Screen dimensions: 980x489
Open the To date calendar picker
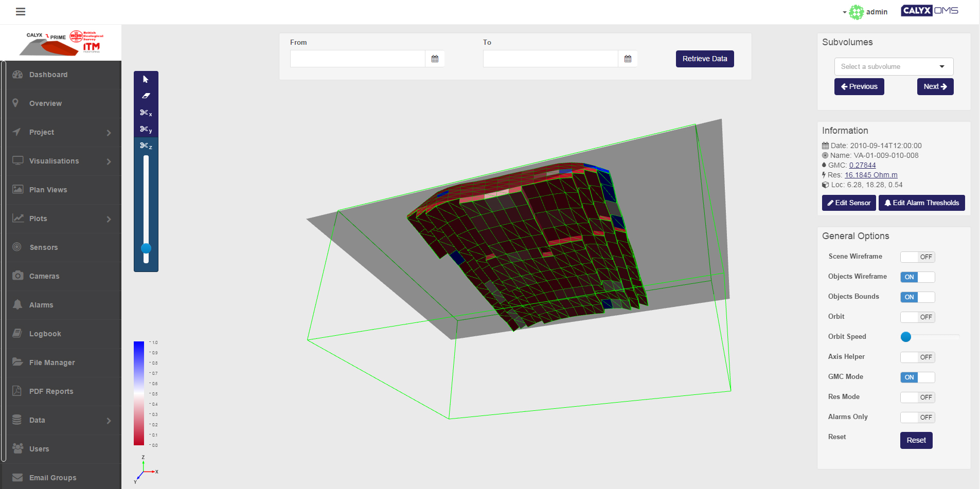[x=628, y=59]
